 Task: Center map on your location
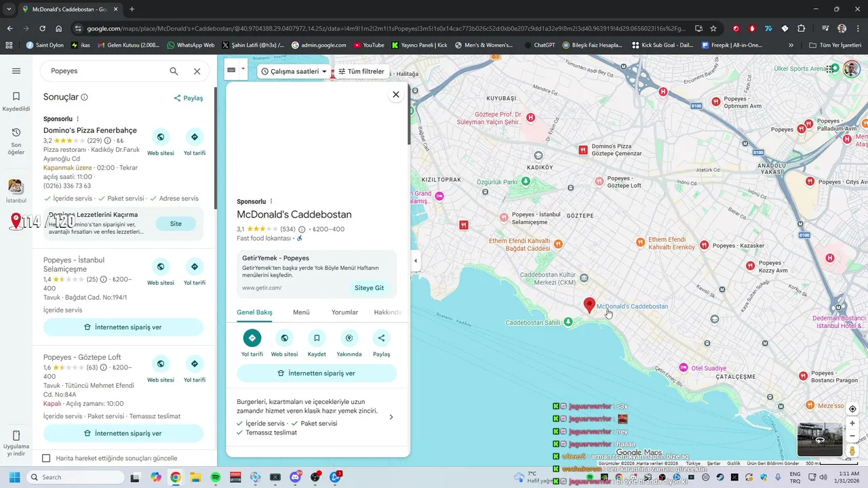852,409
